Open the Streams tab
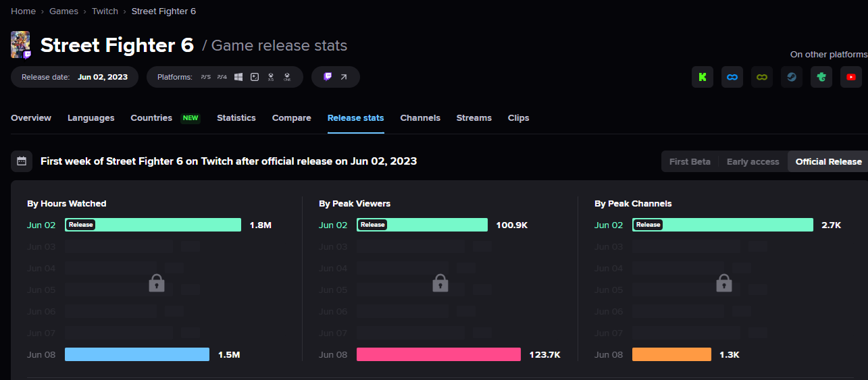The width and height of the screenshot is (868, 380). coord(474,118)
